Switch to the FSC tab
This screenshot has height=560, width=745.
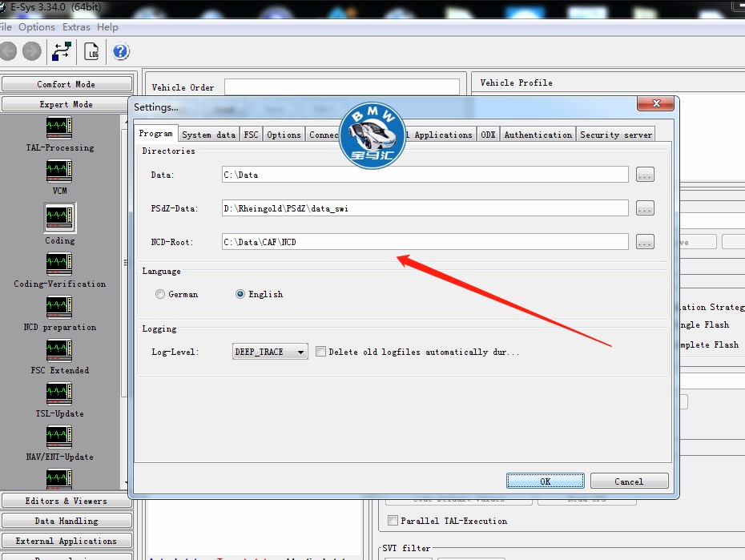tap(251, 135)
